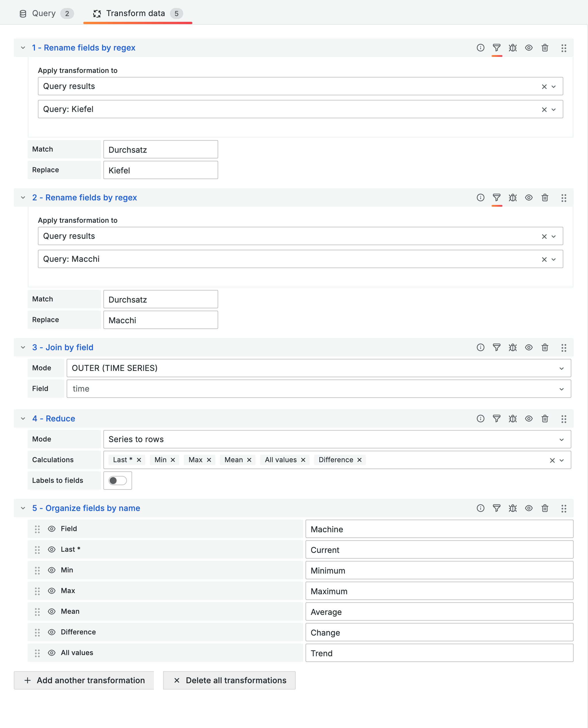Delete the Organize fields by name transformation

coord(545,508)
